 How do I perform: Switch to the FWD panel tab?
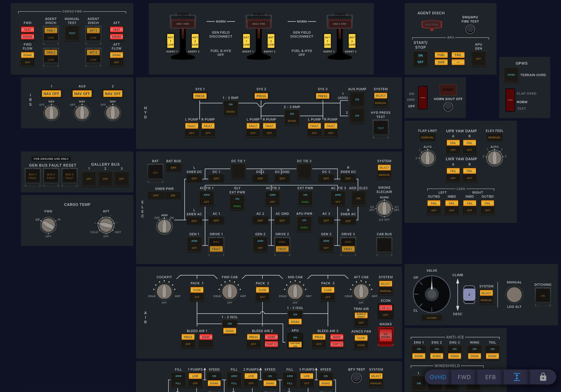pos(464,377)
